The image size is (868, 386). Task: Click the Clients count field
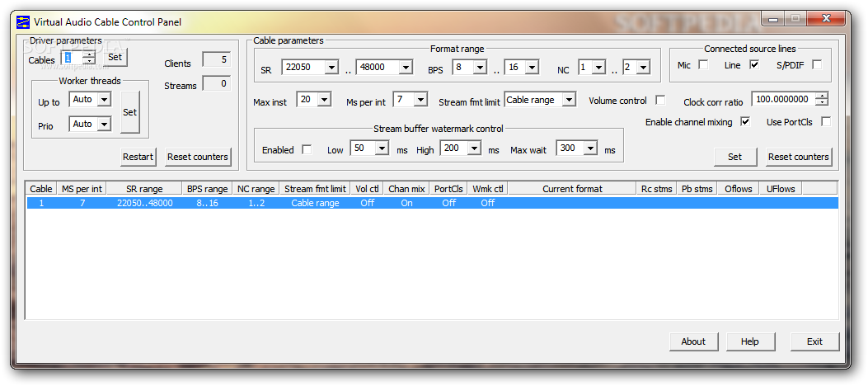coord(217,59)
